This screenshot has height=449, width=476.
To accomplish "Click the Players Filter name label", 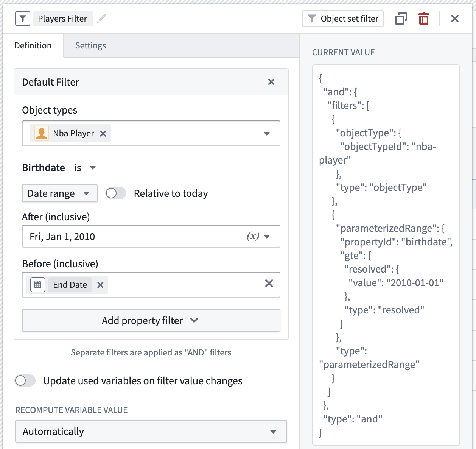I will pos(63,19).
